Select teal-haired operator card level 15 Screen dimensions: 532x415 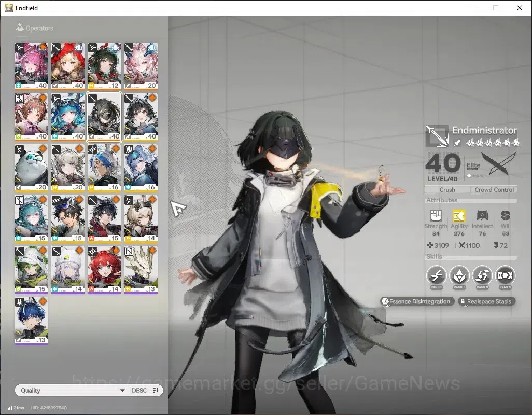point(31,218)
